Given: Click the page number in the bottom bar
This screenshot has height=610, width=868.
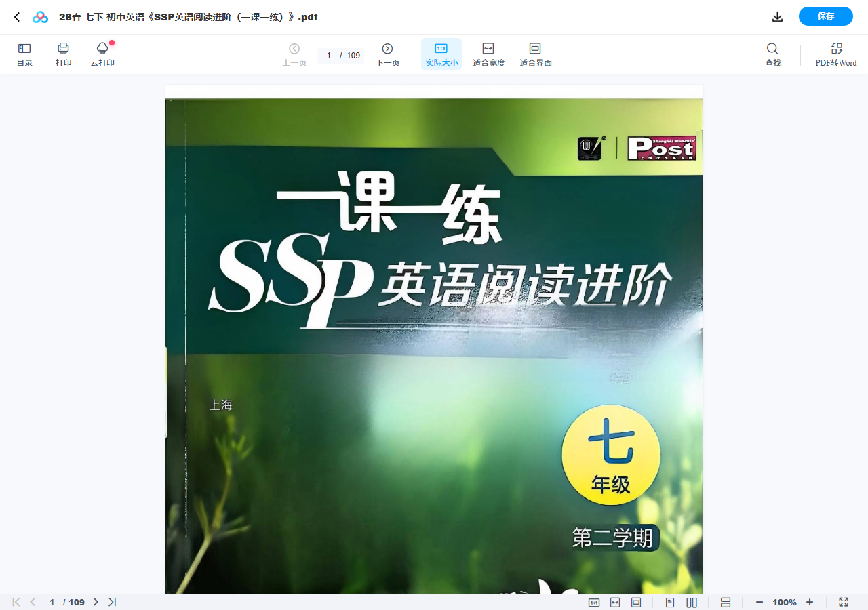Looking at the screenshot, I should point(52,602).
